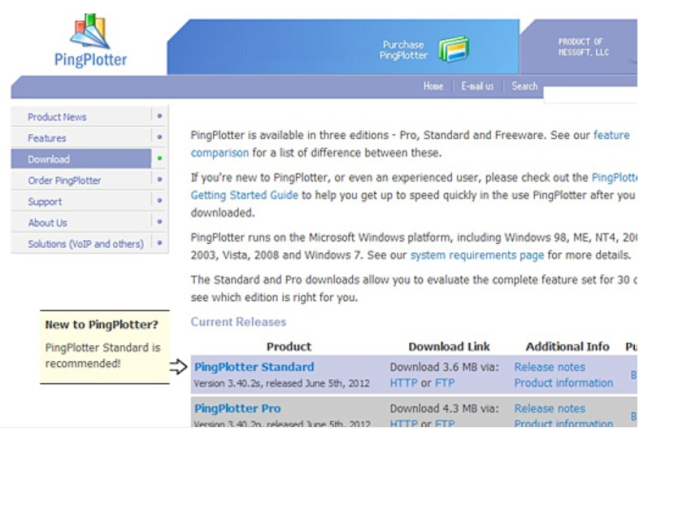Click the bullet dot beside About Us
Screen dimensions: 700x523
click(159, 221)
